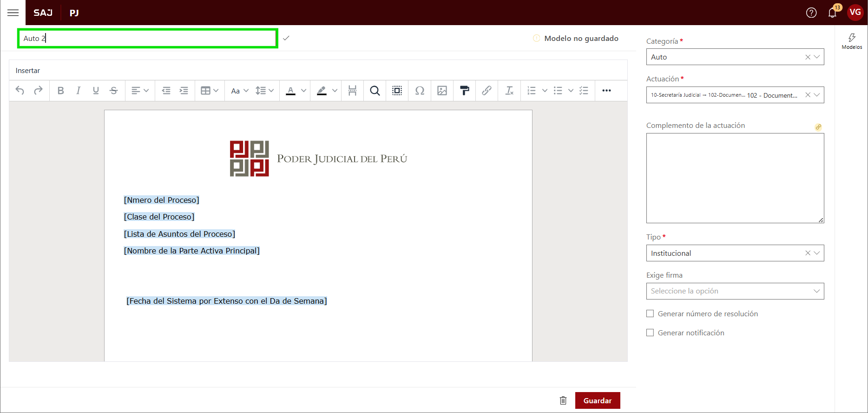Check the Generar notificación option
Image resolution: width=868 pixels, height=413 pixels.
click(x=650, y=333)
